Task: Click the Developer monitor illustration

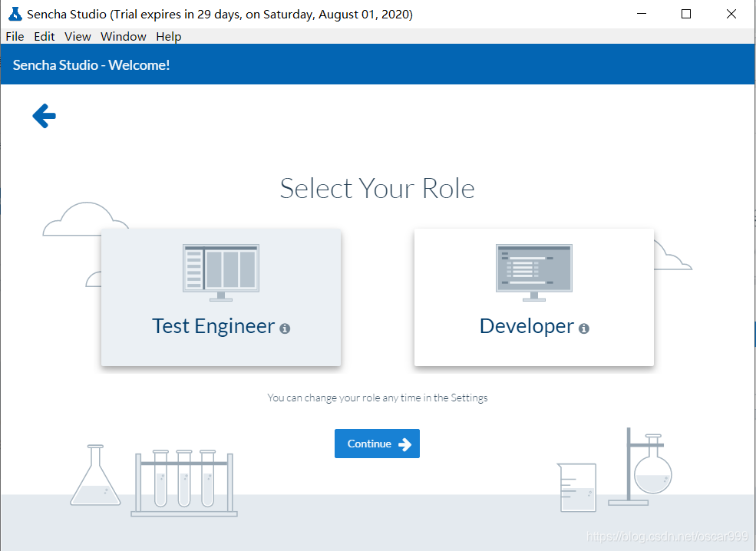Action: click(x=534, y=272)
